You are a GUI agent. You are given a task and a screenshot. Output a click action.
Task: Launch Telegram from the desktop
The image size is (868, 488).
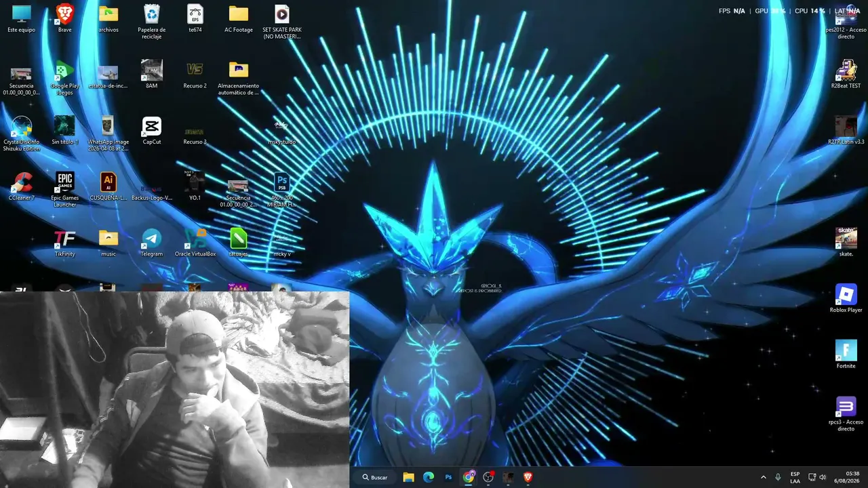click(x=151, y=243)
